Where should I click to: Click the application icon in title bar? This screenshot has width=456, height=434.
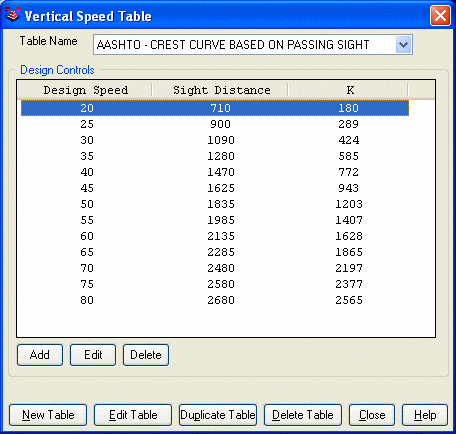(13, 15)
